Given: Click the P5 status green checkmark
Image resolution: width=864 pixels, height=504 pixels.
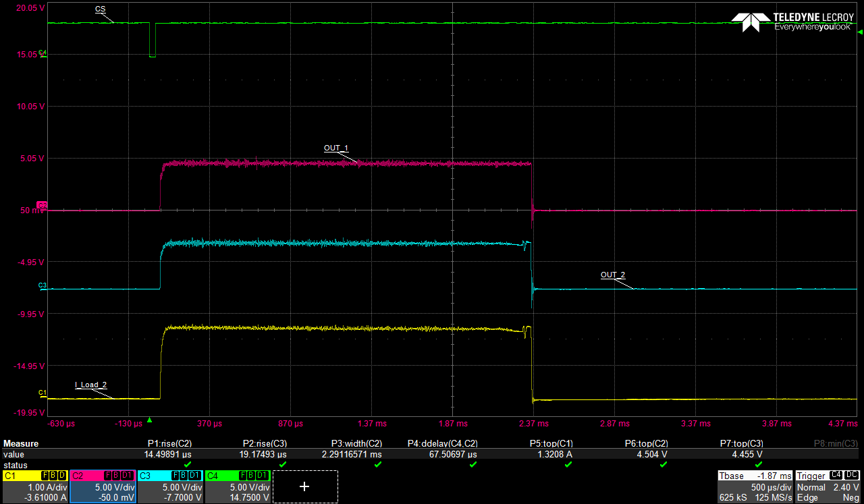Looking at the screenshot, I should point(568,465).
